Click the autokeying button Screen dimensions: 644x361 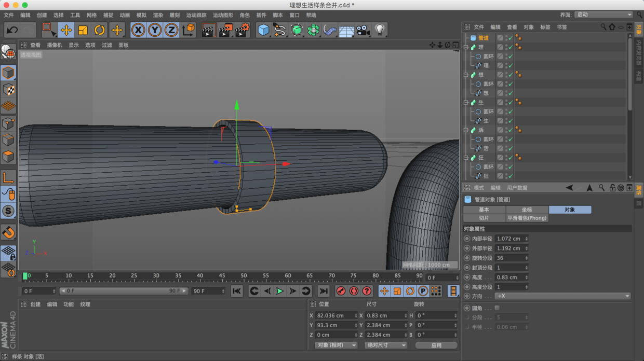point(354,291)
